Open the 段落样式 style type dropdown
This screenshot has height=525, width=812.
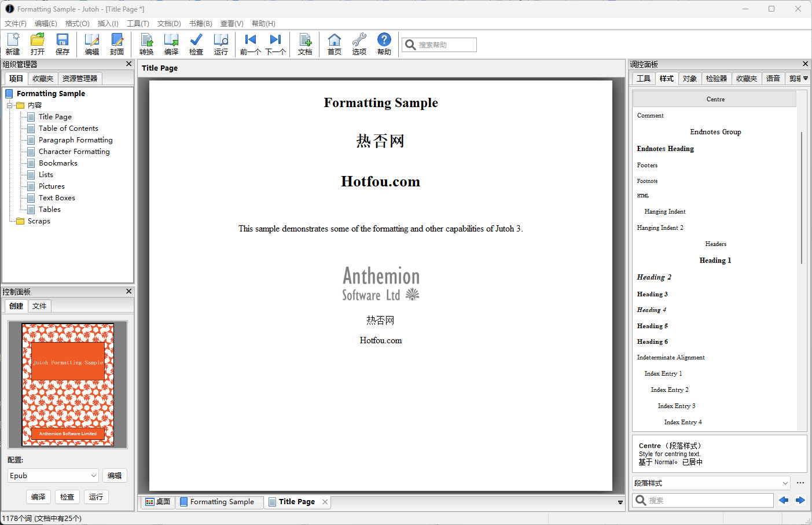pyautogui.click(x=711, y=483)
